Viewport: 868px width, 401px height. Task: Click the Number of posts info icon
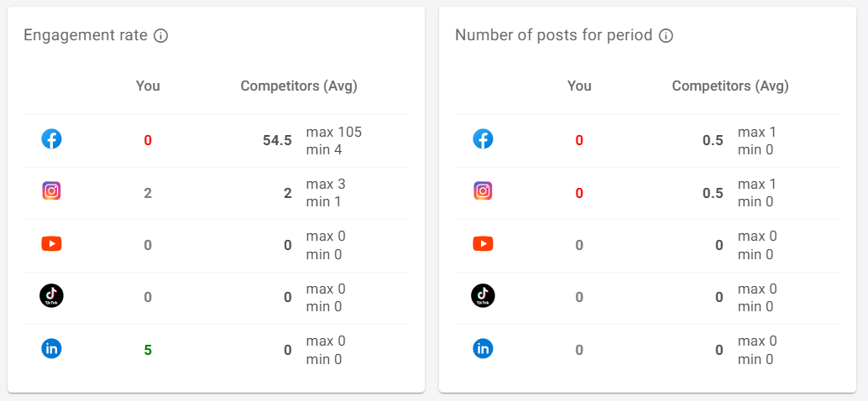[666, 36]
